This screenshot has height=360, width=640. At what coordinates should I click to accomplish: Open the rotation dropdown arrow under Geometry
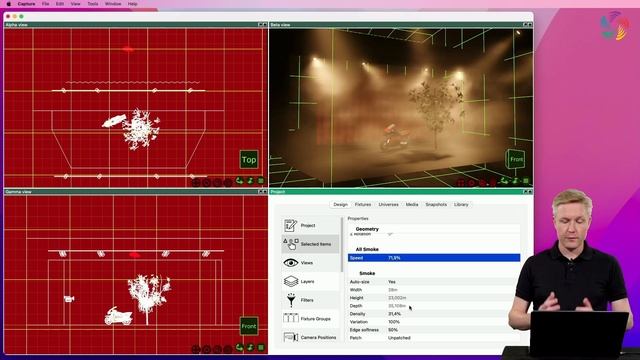tap(390, 234)
